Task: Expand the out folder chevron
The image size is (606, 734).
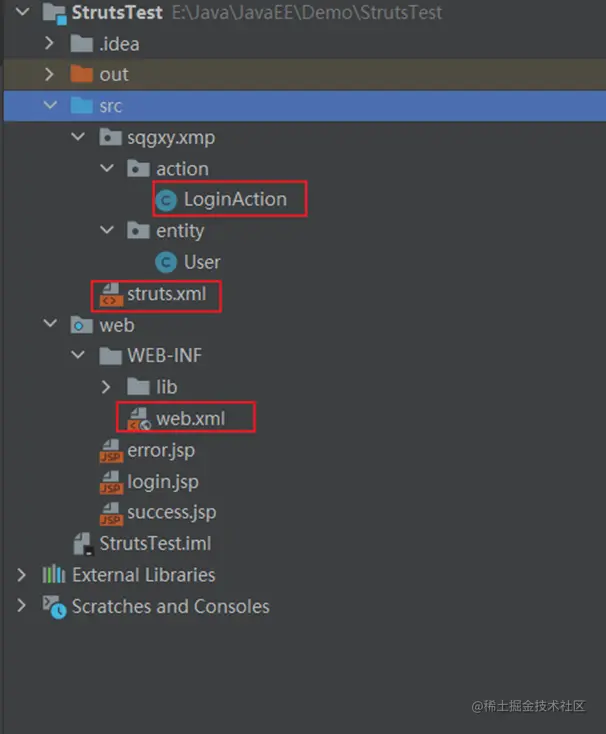Action: pyautogui.click(x=50, y=74)
